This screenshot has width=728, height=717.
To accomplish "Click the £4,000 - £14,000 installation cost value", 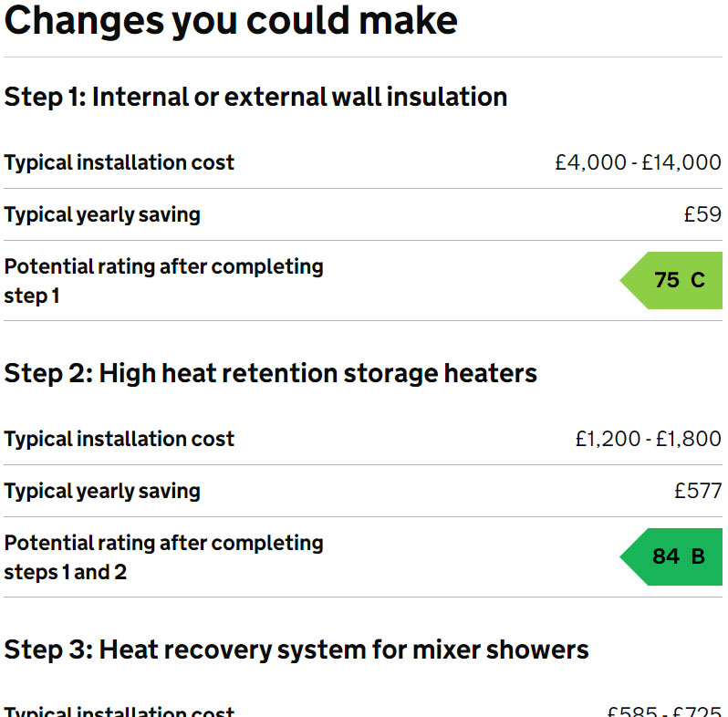I will pos(638,163).
